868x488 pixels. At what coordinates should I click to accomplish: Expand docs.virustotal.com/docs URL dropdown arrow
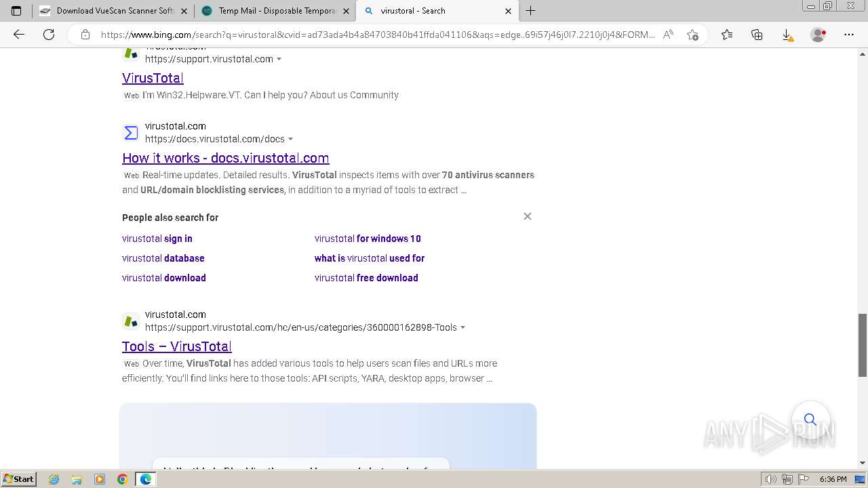pos(290,140)
